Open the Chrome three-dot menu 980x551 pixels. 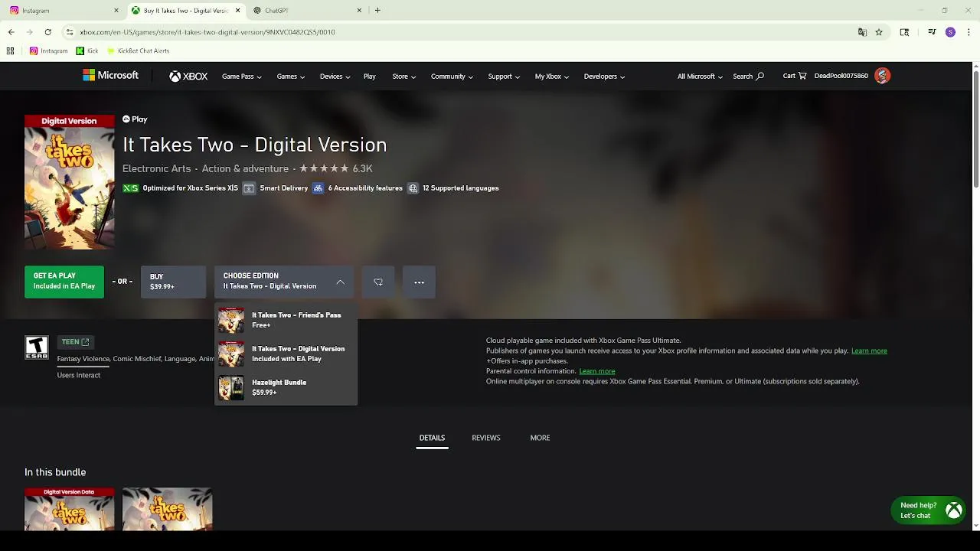(969, 32)
